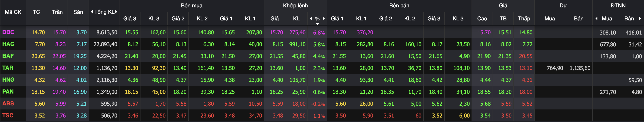Click the Sàn column header
The image size is (644, 122).
78,12
